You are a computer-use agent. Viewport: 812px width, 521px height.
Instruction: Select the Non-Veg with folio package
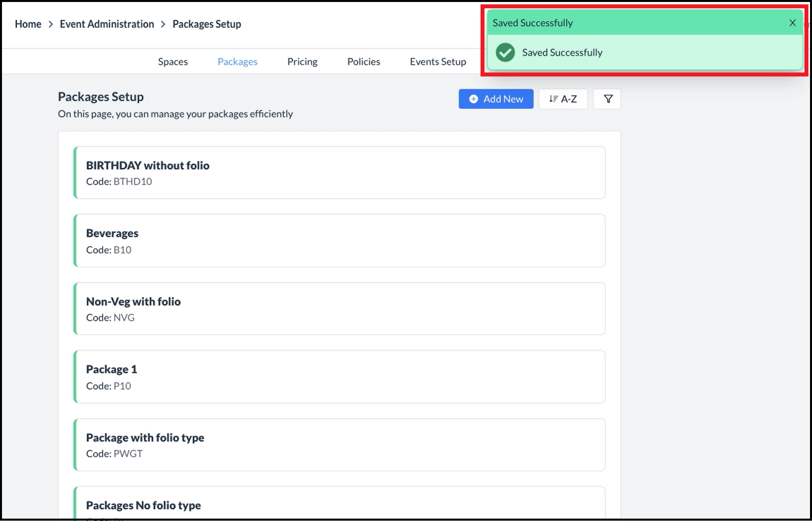(339, 309)
